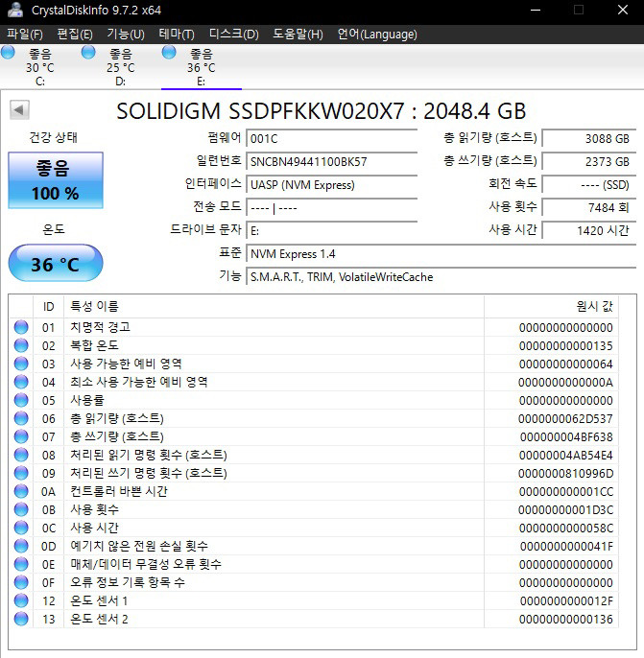This screenshot has width=644, height=658.
Task: Select the 치명적 경고 attribute name
Action: point(100,327)
